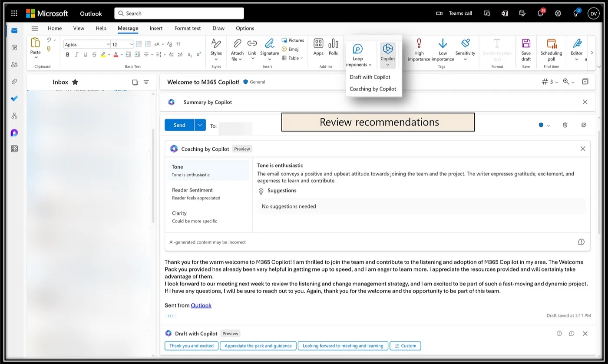Expand the font name dropdown (Aptos)

[108, 44]
